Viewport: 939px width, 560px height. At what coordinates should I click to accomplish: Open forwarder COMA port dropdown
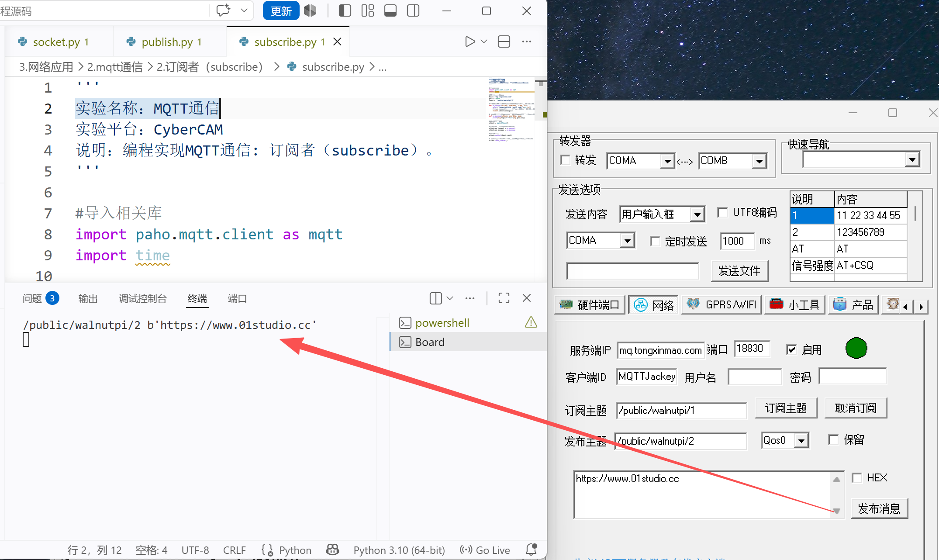tap(667, 161)
